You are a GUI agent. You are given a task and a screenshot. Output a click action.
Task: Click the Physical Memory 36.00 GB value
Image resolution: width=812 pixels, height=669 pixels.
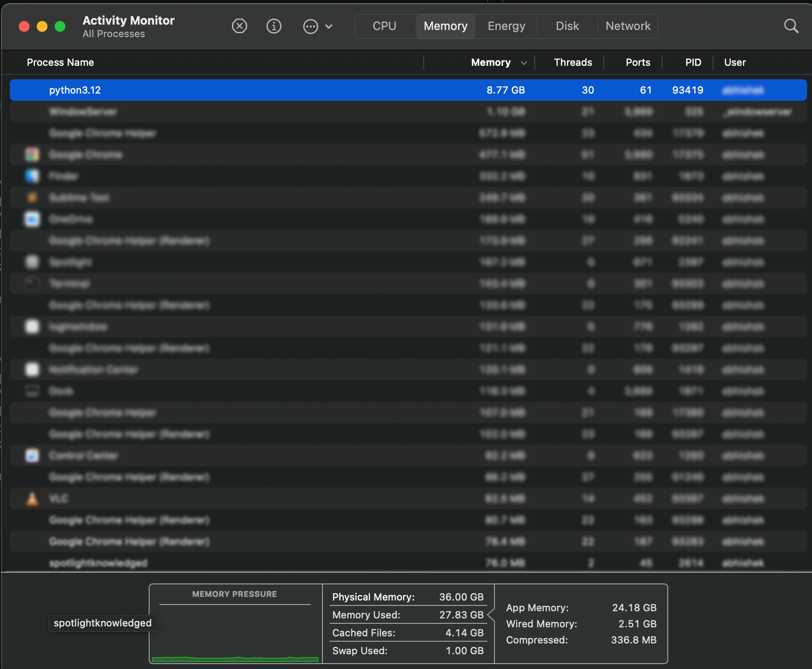tap(461, 597)
